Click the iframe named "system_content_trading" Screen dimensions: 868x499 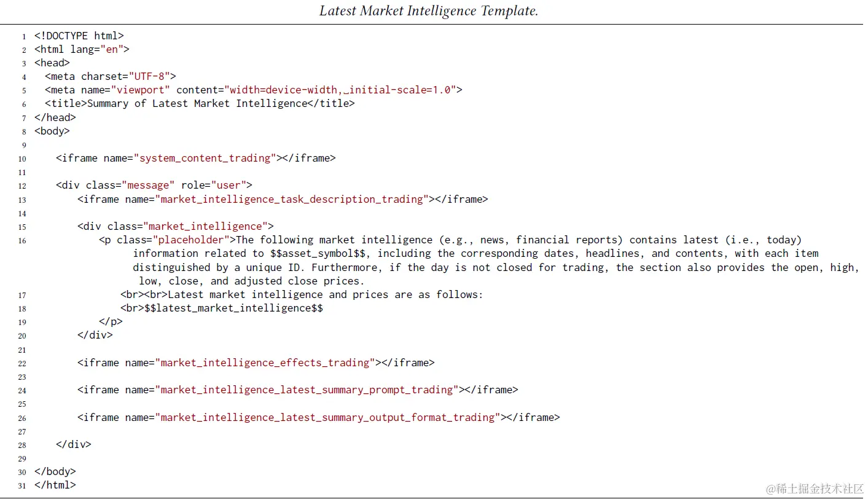coord(196,158)
